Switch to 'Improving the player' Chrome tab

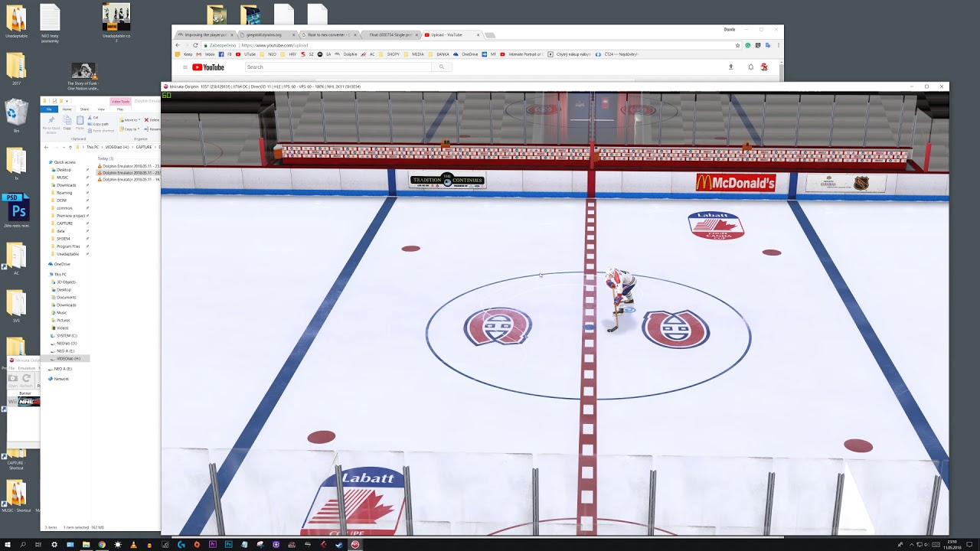206,34
